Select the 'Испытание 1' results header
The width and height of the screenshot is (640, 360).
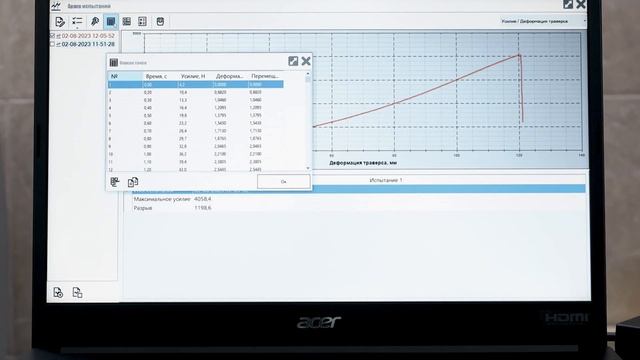tap(386, 180)
